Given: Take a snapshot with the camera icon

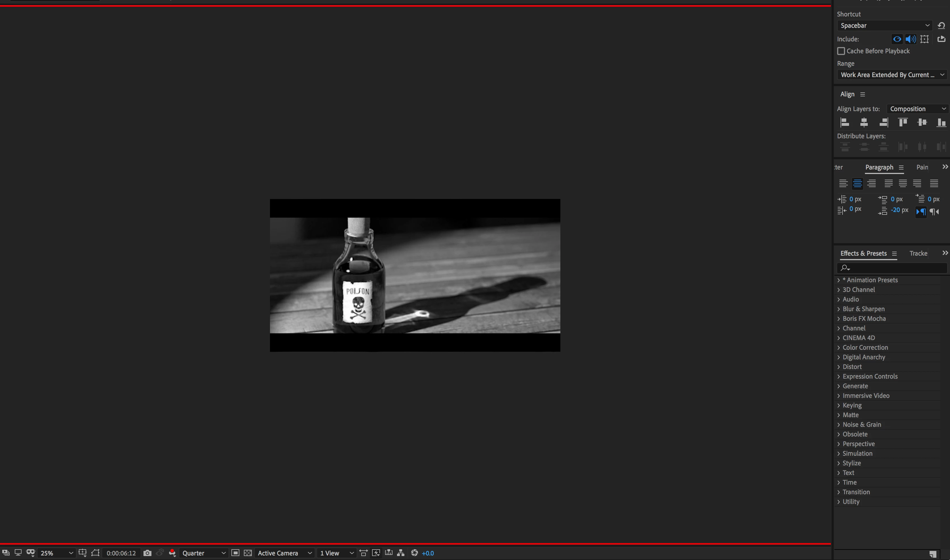Looking at the screenshot, I should click(x=147, y=553).
